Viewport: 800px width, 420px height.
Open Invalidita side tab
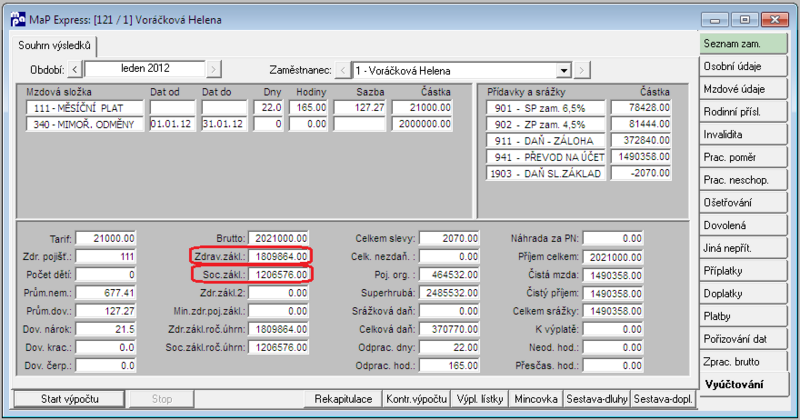(x=743, y=135)
